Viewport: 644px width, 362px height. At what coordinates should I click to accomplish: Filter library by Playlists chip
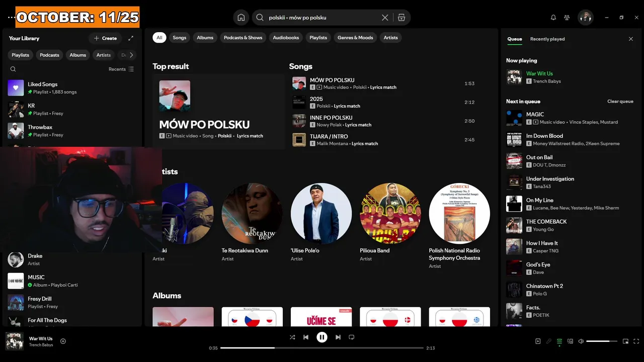[21, 55]
